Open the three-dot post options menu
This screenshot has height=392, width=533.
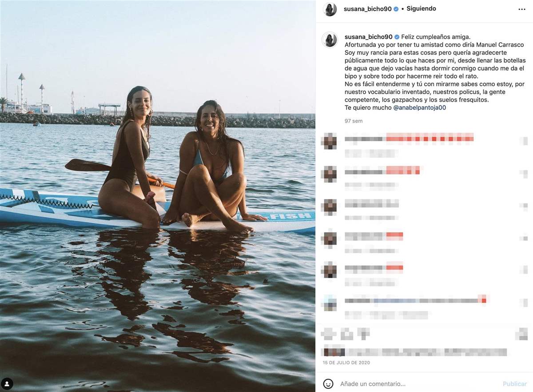pos(521,9)
